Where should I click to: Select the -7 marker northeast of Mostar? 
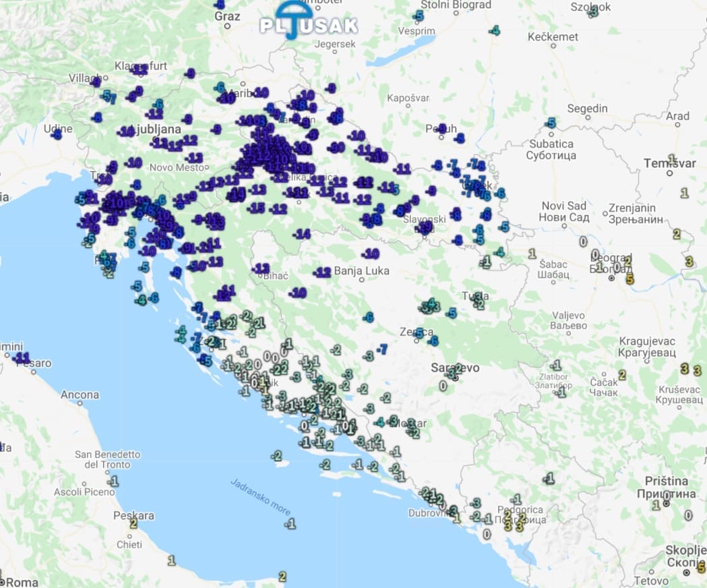point(382,349)
